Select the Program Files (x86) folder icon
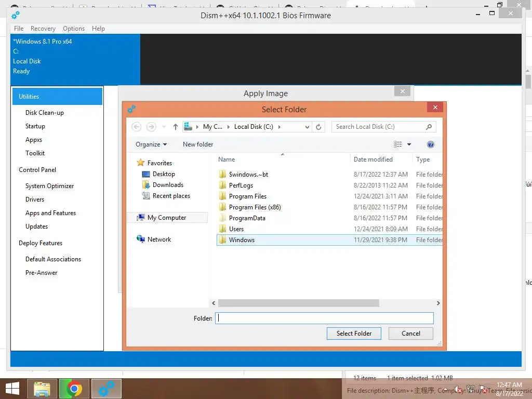532x399 pixels. pos(222,207)
